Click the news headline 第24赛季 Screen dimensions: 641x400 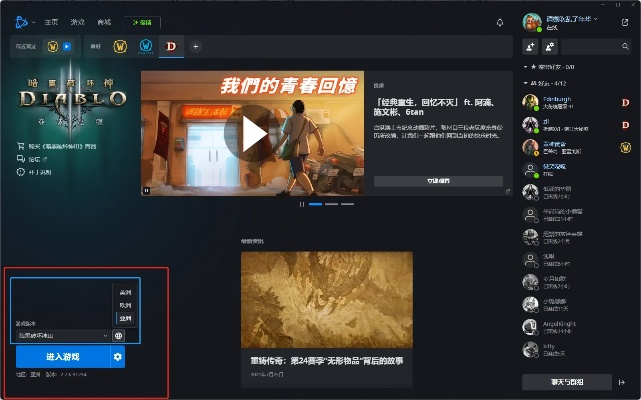pos(327,361)
